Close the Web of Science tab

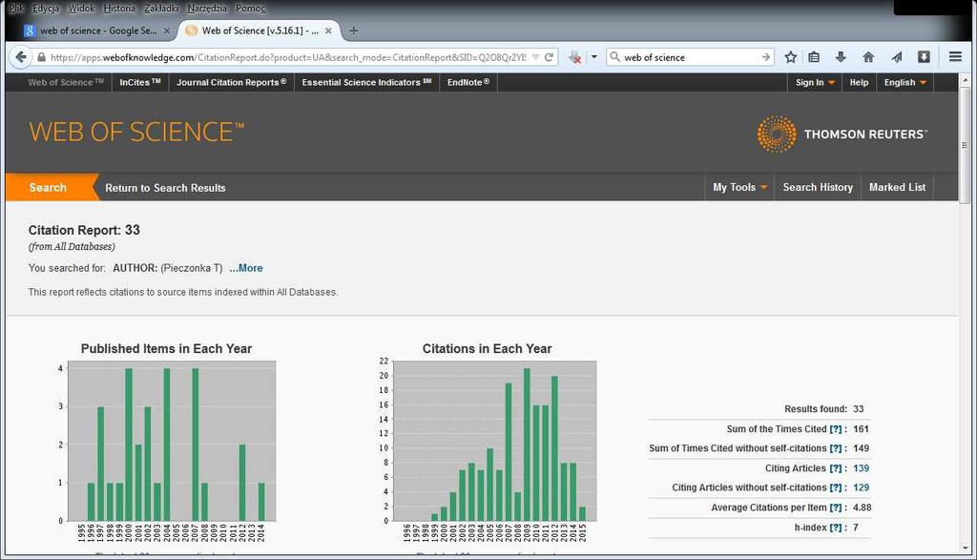[x=328, y=31]
